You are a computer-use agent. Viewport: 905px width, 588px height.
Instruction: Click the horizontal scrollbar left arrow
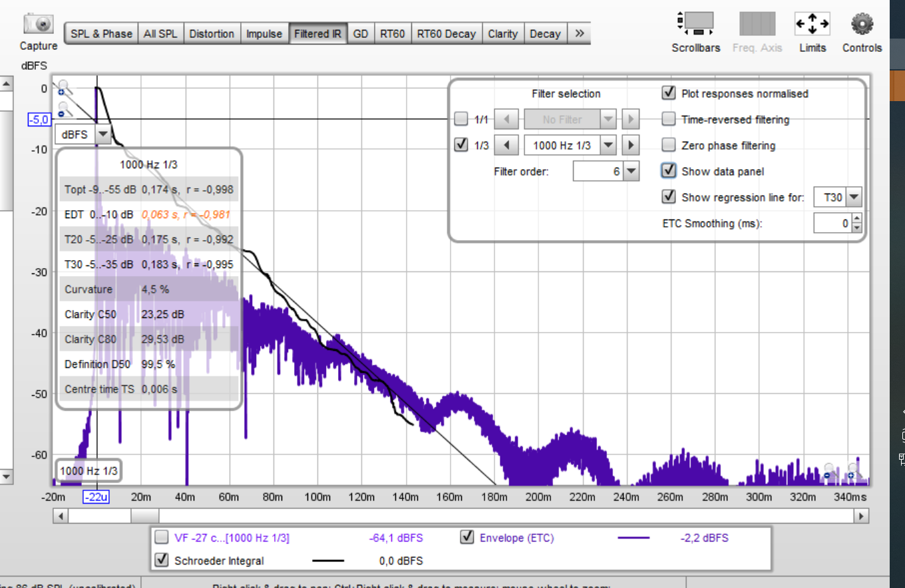pos(60,516)
